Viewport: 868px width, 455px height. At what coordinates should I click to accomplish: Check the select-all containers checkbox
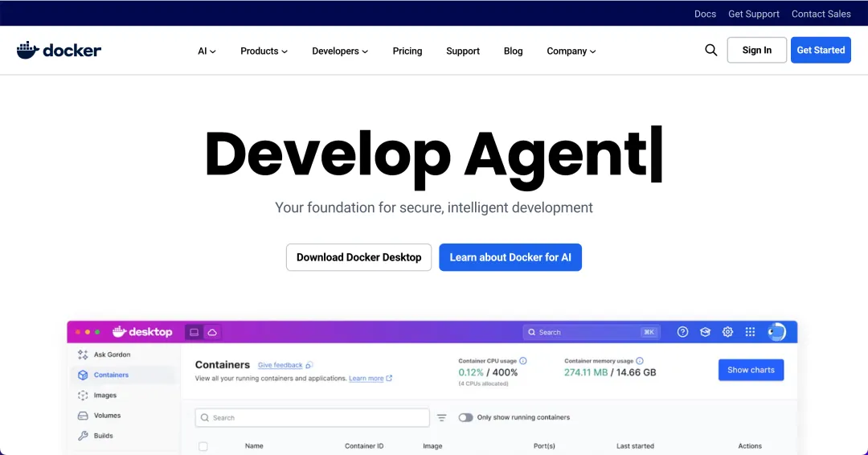coord(203,446)
